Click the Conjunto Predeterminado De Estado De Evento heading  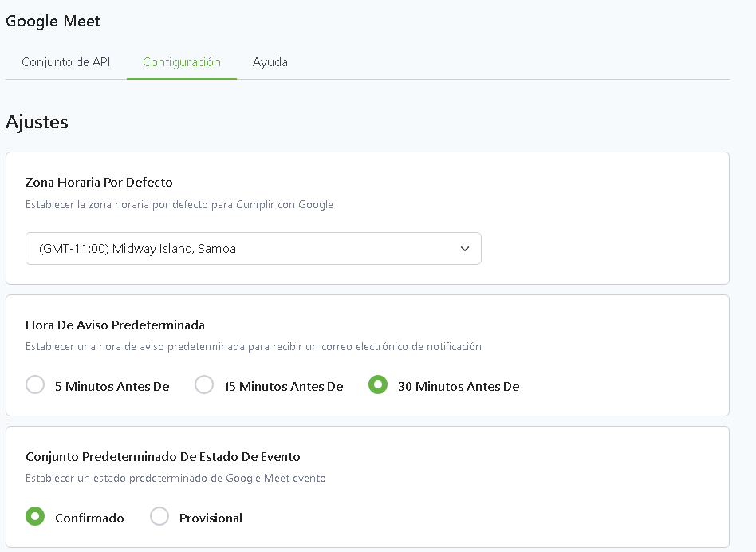[163, 457]
